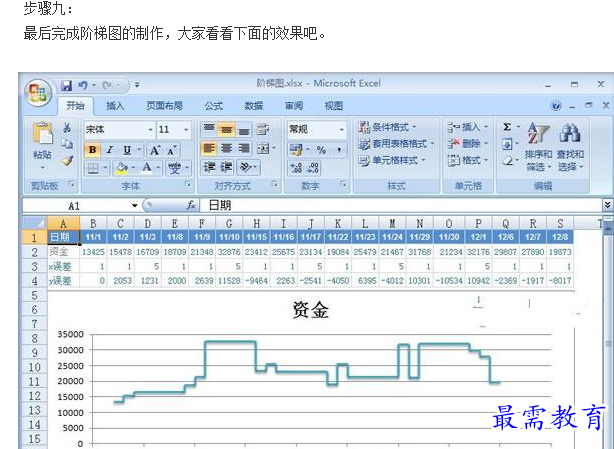The image size is (614, 449).
Task: Open the phonetic guide (文) button
Action: click(174, 168)
